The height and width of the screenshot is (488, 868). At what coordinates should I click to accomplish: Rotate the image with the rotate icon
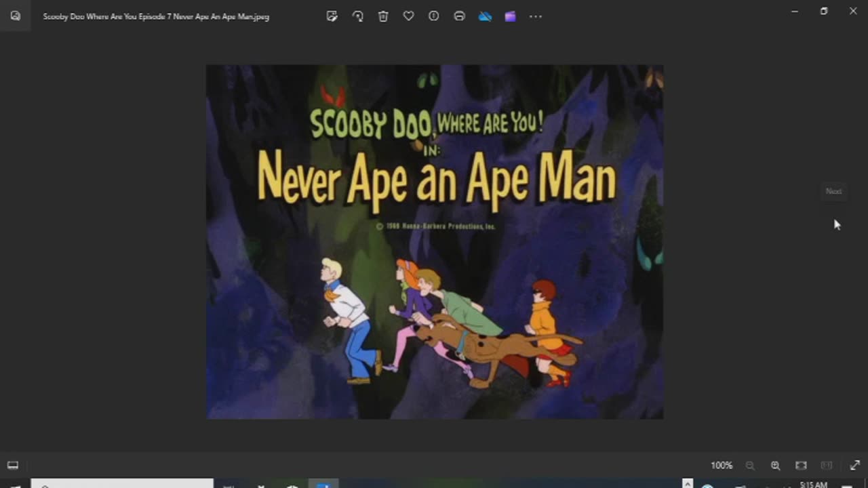click(x=357, y=16)
